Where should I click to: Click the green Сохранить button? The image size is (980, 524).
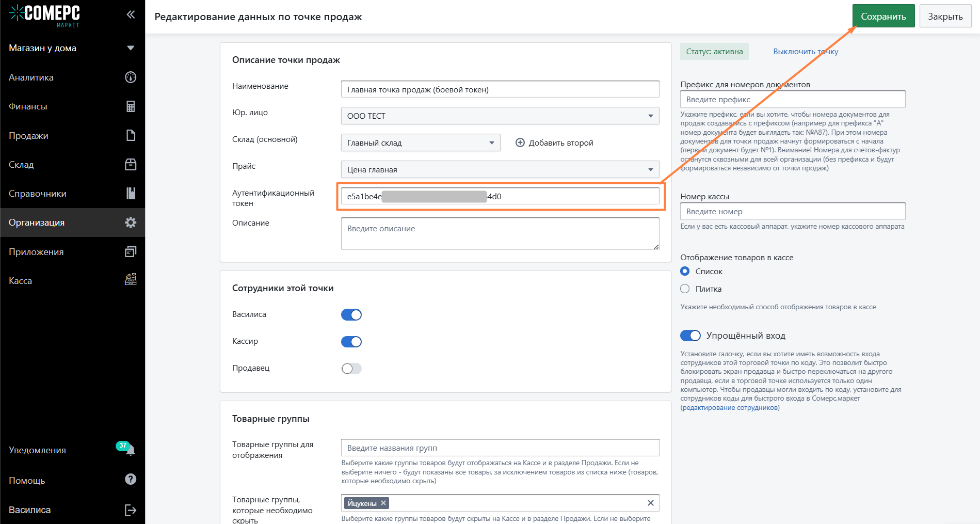pos(883,16)
